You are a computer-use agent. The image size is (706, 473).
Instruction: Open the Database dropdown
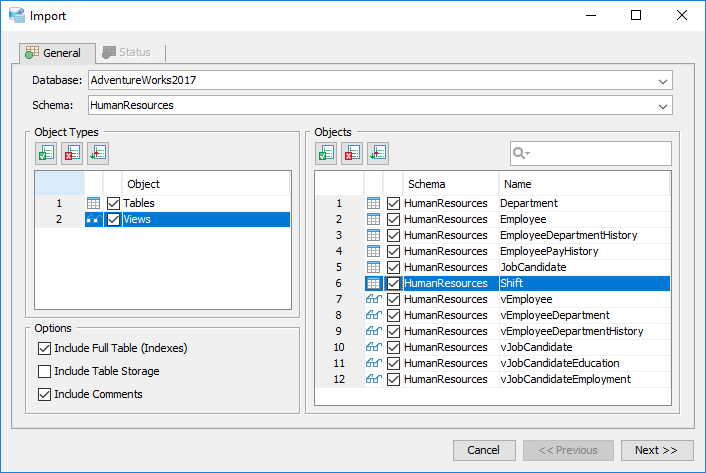[663, 81]
